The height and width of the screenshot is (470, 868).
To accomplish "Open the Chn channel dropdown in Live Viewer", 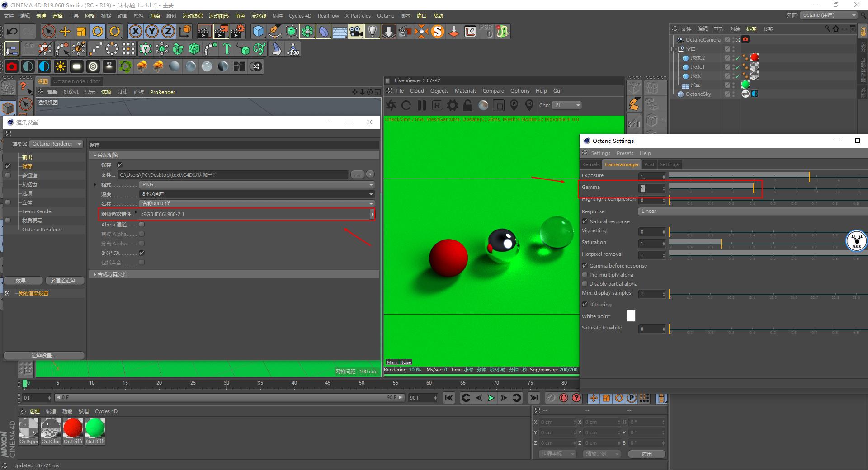I will tap(566, 105).
